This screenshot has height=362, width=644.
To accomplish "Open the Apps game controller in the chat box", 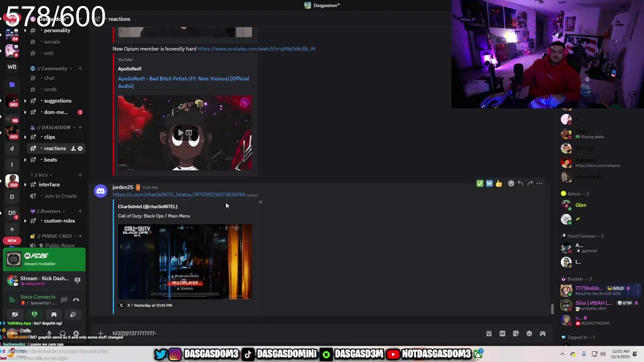I will click(542, 333).
